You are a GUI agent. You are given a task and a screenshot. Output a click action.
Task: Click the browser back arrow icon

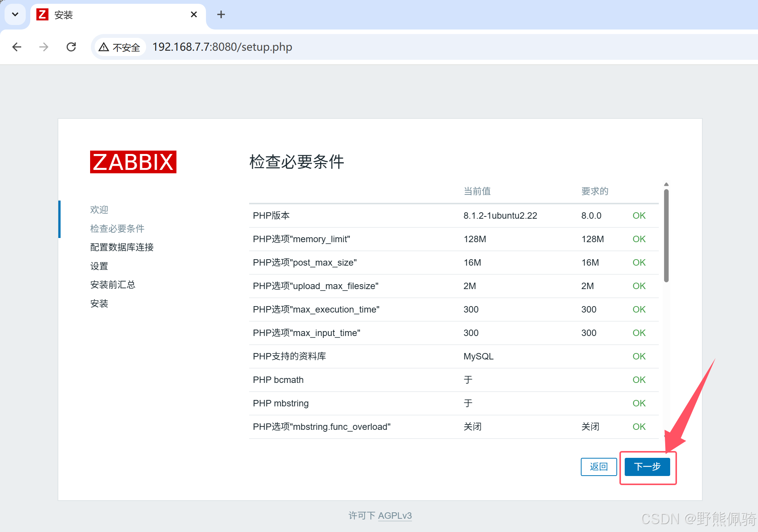pos(17,47)
